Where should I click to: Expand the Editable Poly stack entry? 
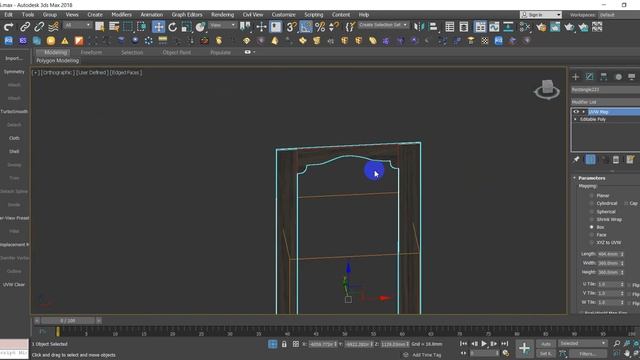tap(575, 120)
